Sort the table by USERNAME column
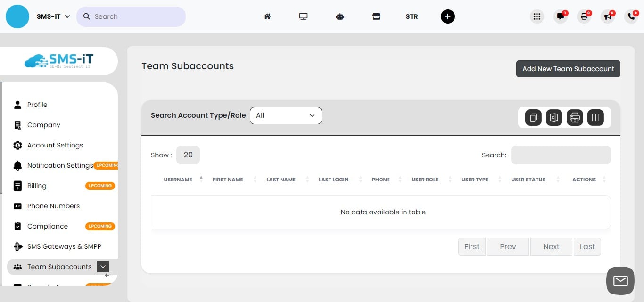 (x=178, y=179)
